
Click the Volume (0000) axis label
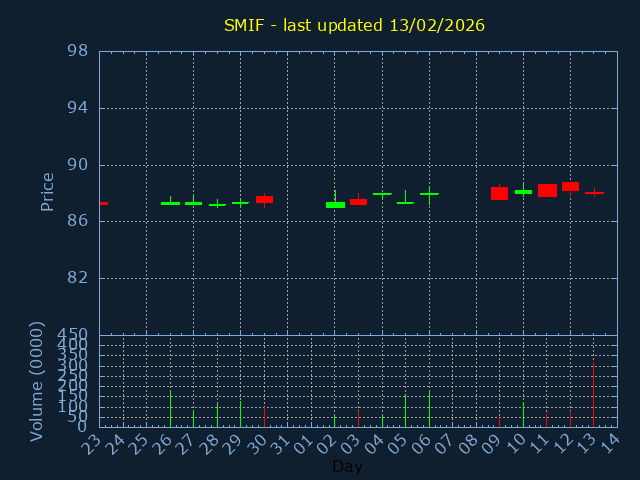pyautogui.click(x=37, y=381)
